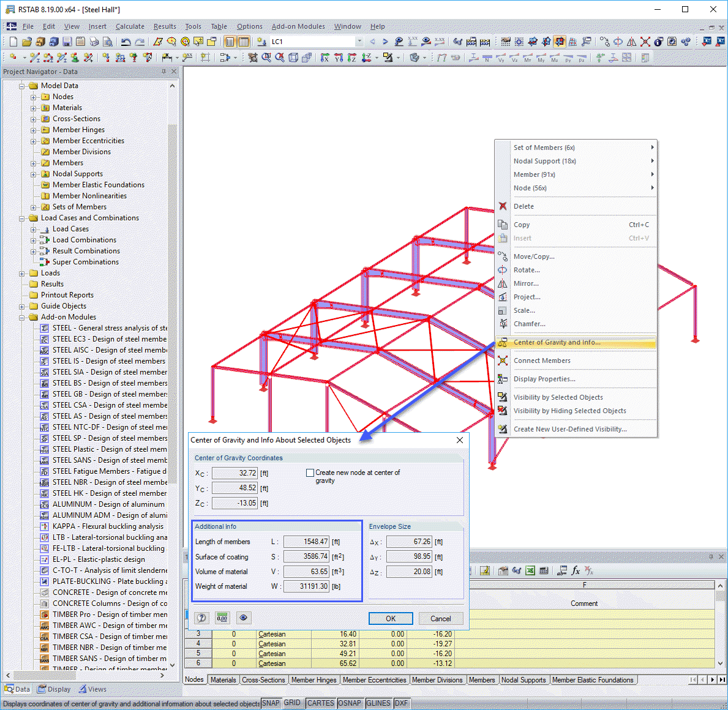Click the view in X direction icon
The width and height of the screenshot is (728, 710).
pyautogui.click(x=325, y=58)
